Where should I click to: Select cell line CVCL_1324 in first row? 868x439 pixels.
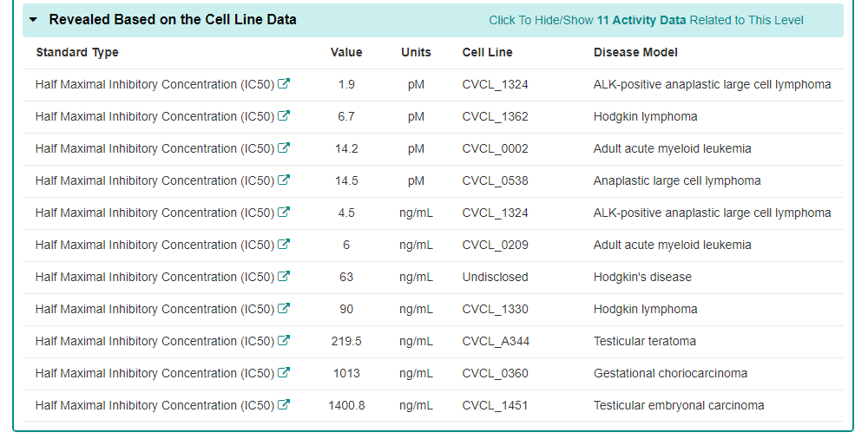point(495,84)
